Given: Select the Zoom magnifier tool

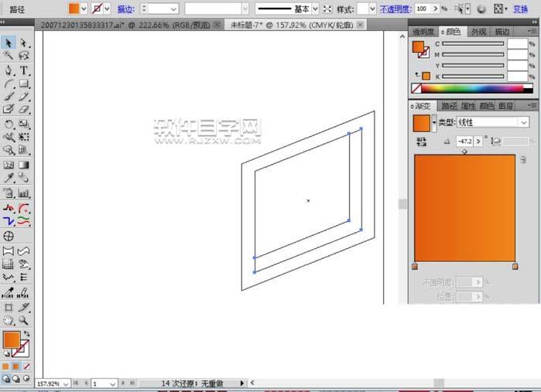Looking at the screenshot, I should coord(24,319).
